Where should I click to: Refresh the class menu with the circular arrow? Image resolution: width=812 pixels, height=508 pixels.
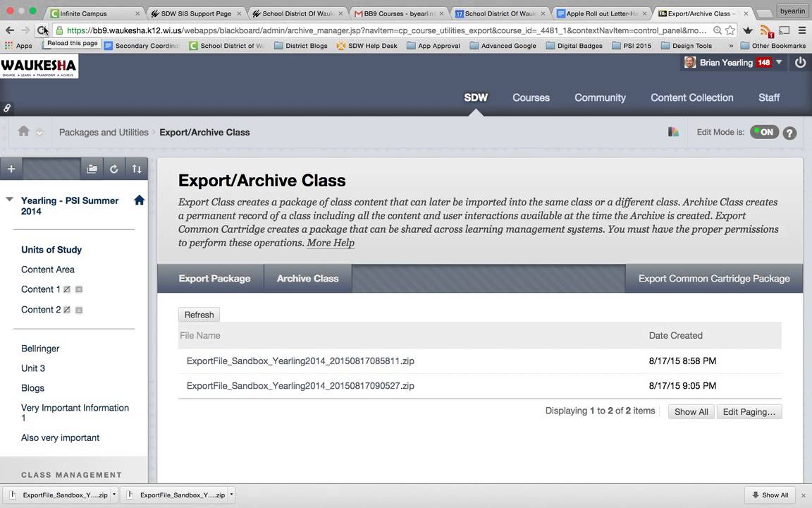click(x=114, y=169)
